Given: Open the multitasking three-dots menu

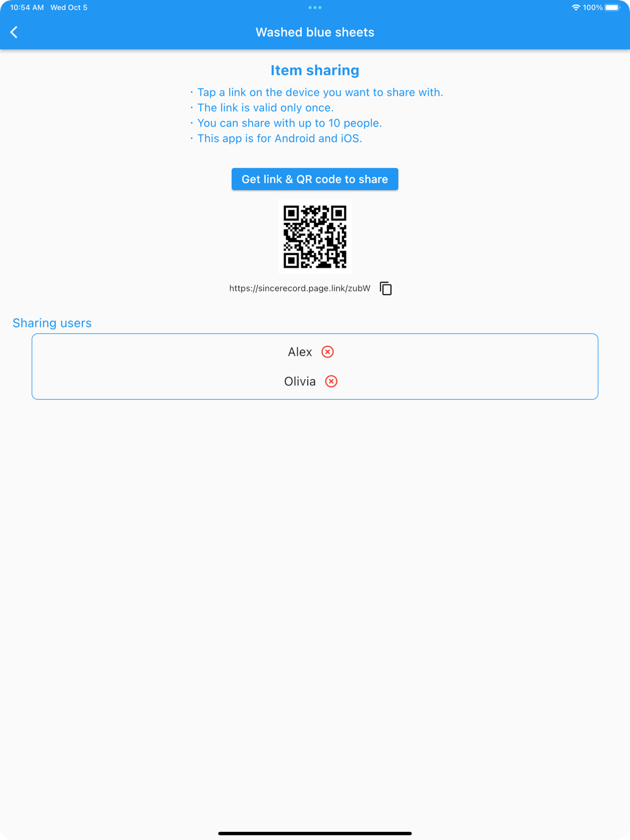Looking at the screenshot, I should [x=315, y=8].
